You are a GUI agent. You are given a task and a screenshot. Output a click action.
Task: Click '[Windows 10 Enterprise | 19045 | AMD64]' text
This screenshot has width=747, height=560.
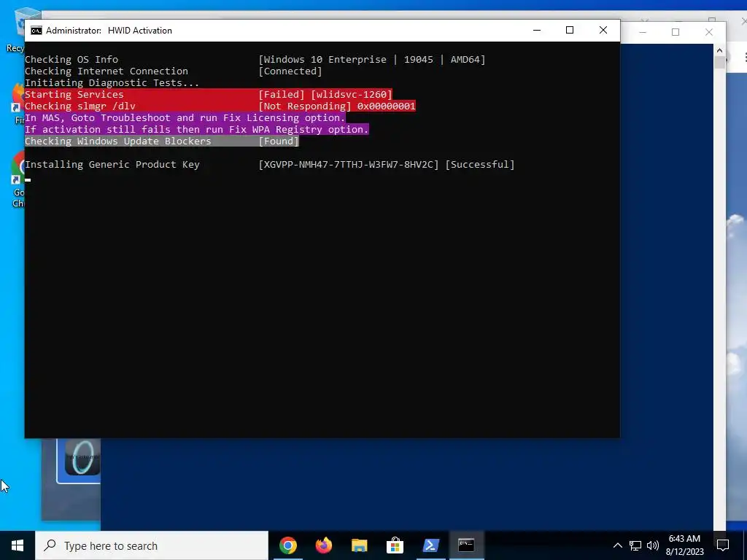point(371,60)
